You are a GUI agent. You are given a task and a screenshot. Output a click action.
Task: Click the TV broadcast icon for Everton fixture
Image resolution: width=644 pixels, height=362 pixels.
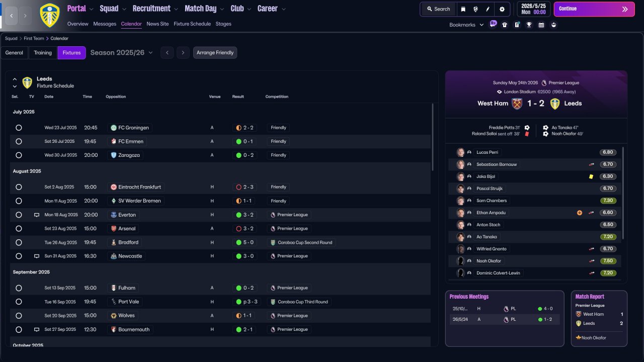[36, 215]
